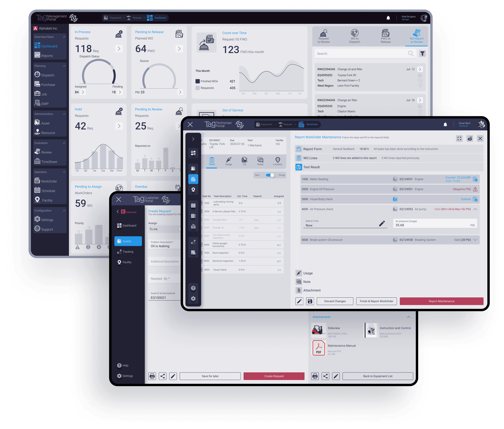Open the Change oil and filter entry arrow
This screenshot has height=429, width=504.
tap(420, 69)
